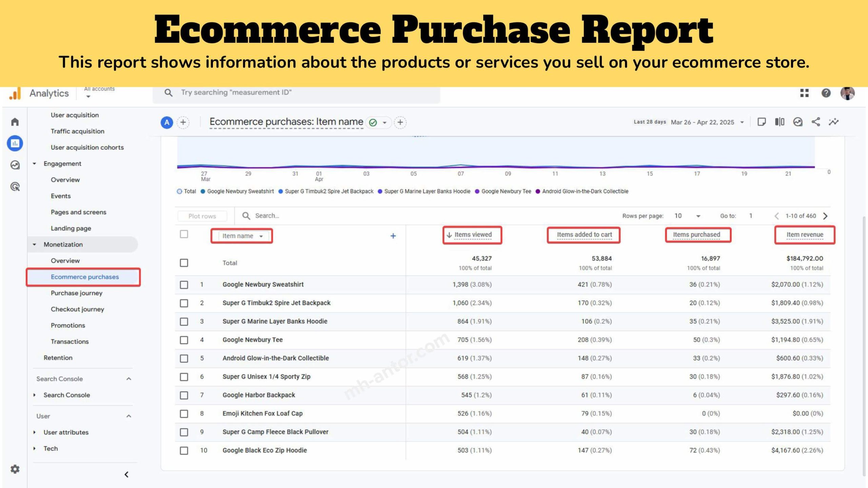This screenshot has width=868, height=488.
Task: Open Pages and screens report
Action: [x=79, y=212]
